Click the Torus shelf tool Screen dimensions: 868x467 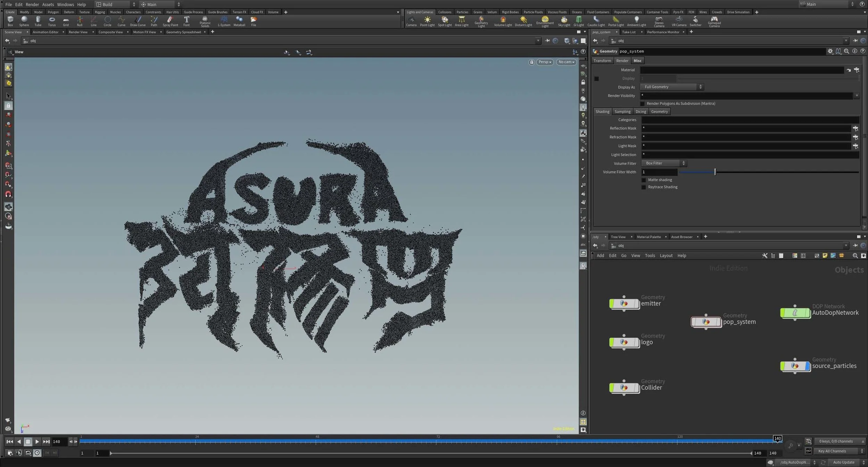(52, 21)
